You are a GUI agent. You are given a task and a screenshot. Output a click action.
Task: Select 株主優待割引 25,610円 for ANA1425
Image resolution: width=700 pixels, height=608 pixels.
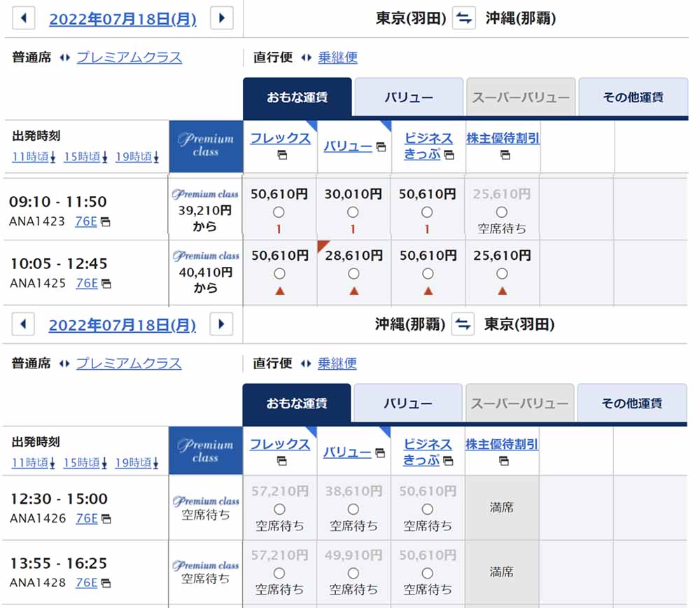[502, 273]
